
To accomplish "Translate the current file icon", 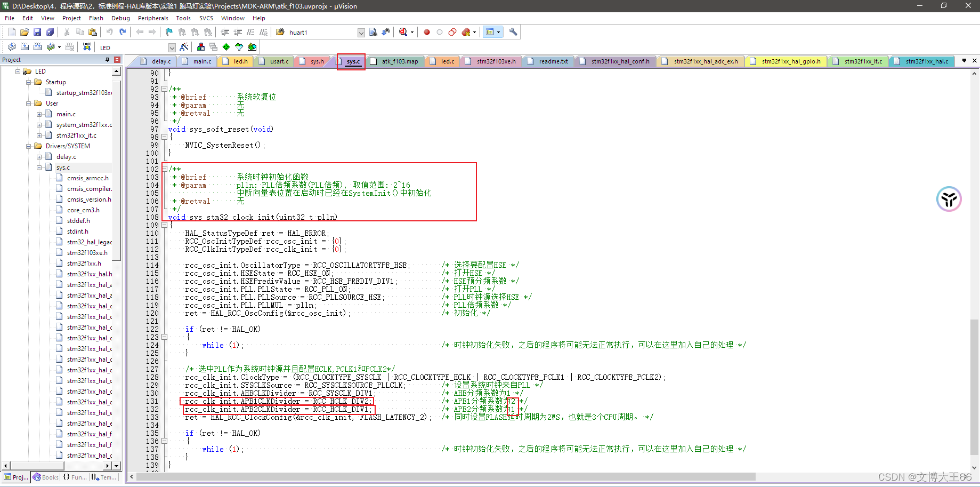I will 12,47.
